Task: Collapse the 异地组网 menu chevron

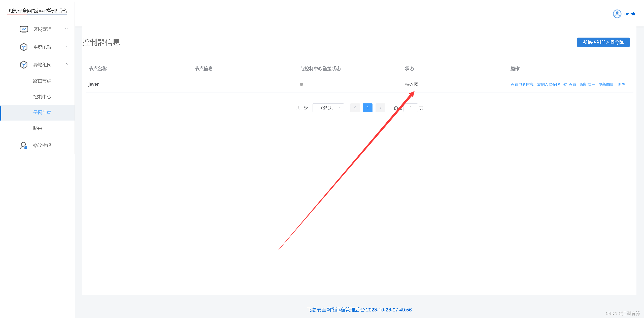Action: (x=66, y=64)
